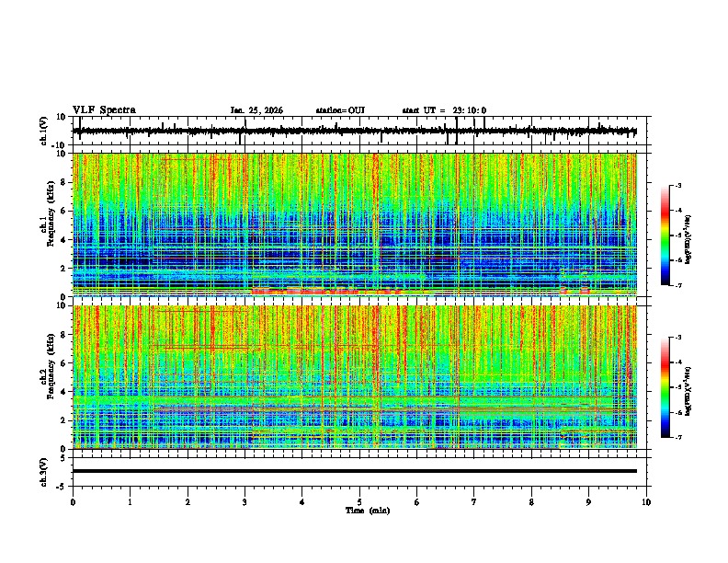Click the time axis tick label "3"

coord(245,502)
